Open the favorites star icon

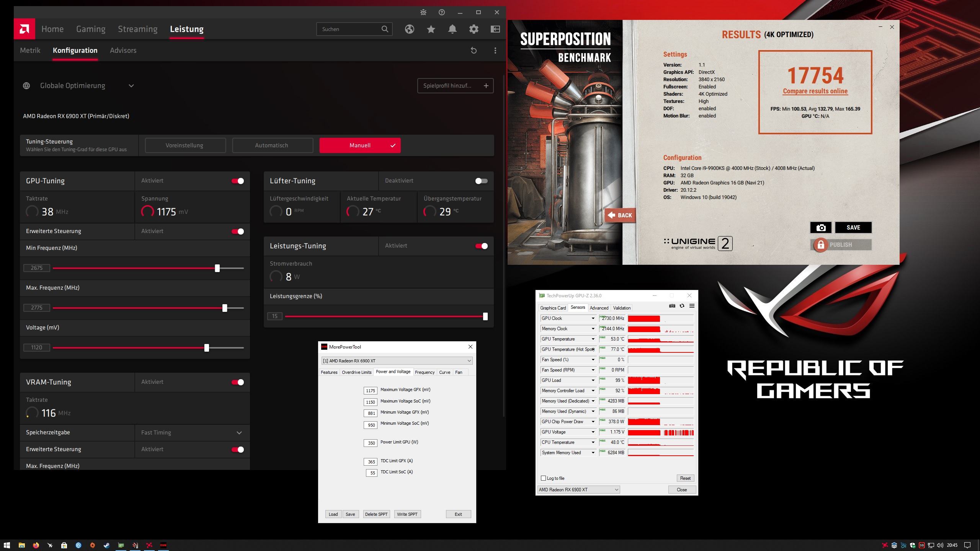point(431,29)
